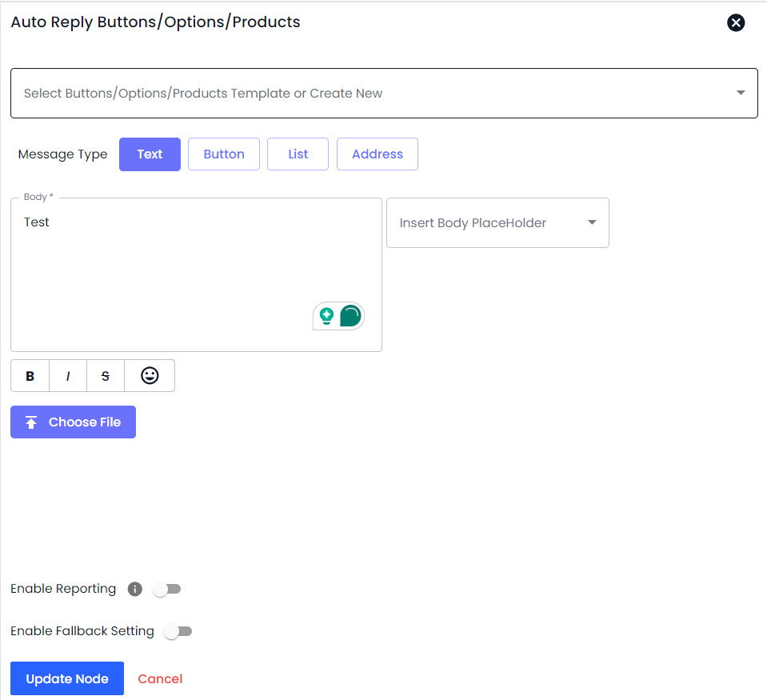Viewport: 767px width, 700px height.
Task: Expand the Insert Body PlaceHolder dropdown
Action: click(497, 223)
